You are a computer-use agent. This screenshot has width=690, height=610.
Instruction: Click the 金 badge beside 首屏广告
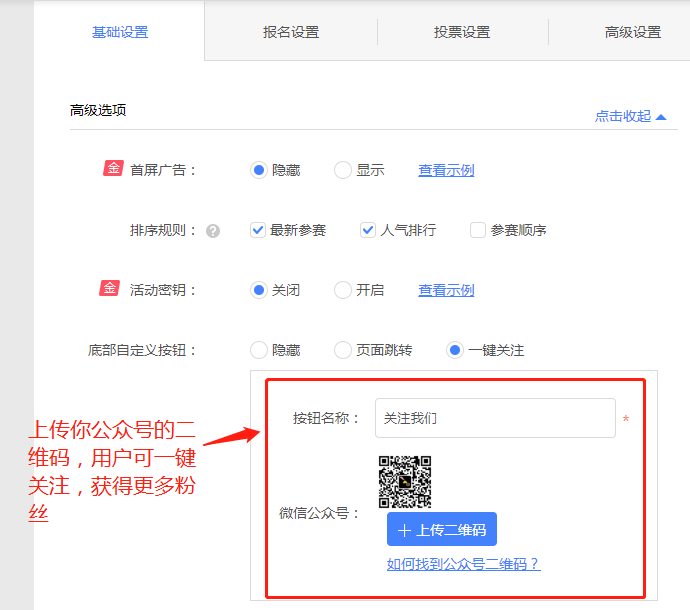114,168
